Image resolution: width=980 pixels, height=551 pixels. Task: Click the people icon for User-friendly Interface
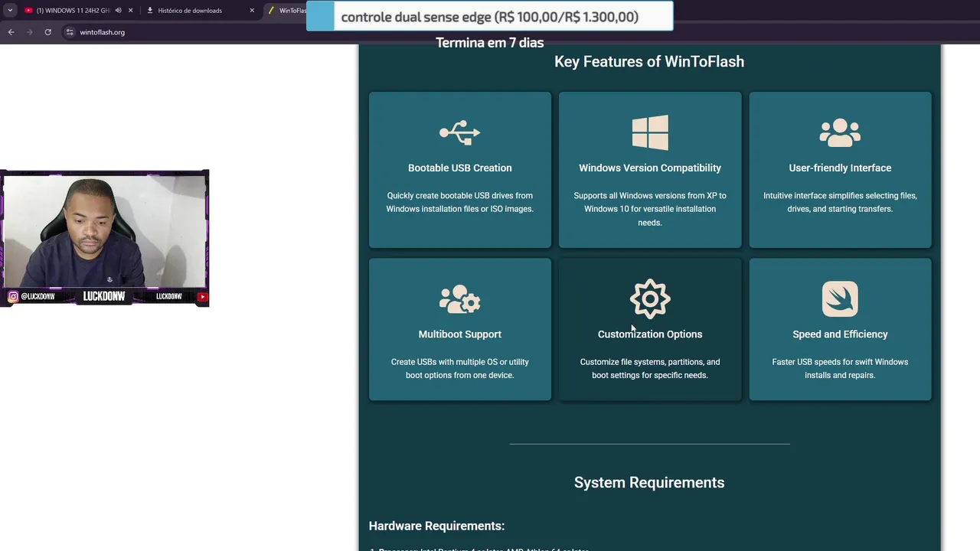[x=840, y=132]
